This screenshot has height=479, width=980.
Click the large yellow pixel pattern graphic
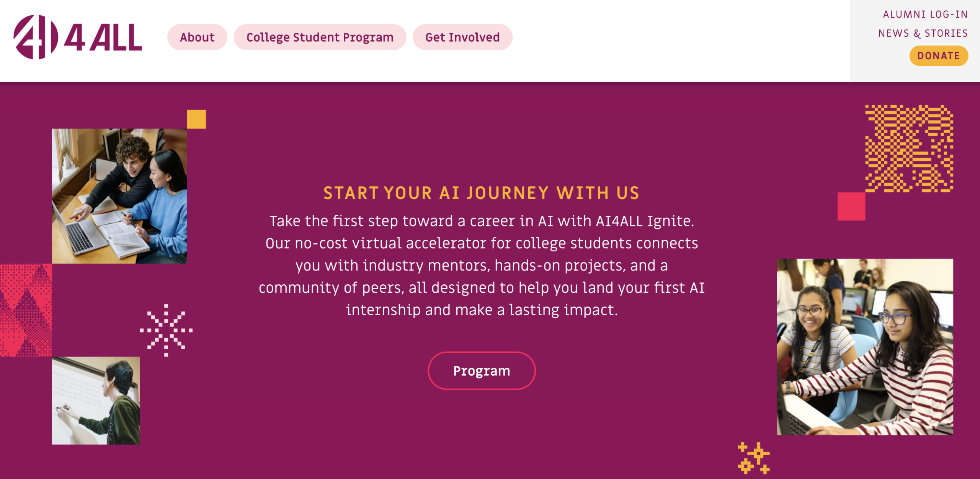click(x=909, y=148)
